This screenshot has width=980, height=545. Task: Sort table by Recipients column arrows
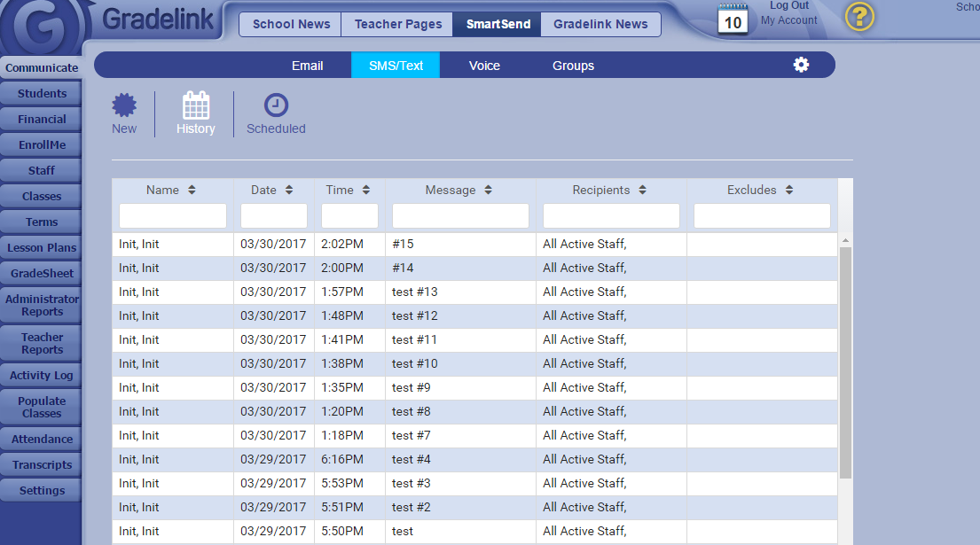point(642,190)
